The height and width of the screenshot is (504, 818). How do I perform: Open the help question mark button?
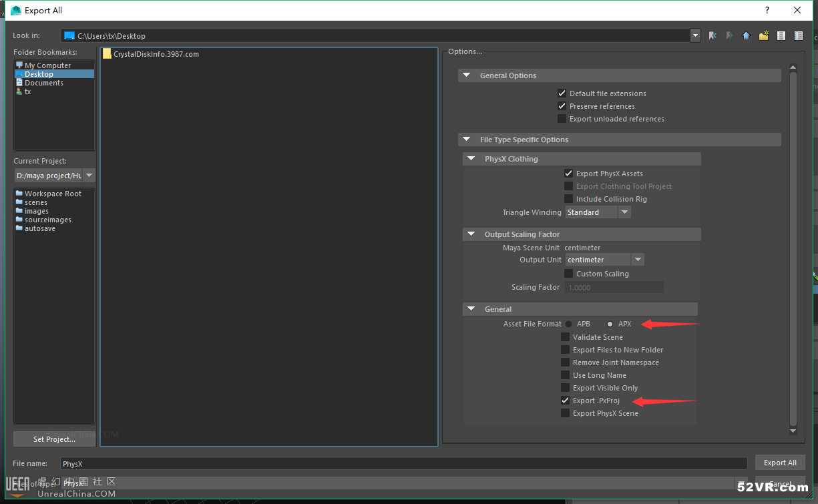(767, 10)
